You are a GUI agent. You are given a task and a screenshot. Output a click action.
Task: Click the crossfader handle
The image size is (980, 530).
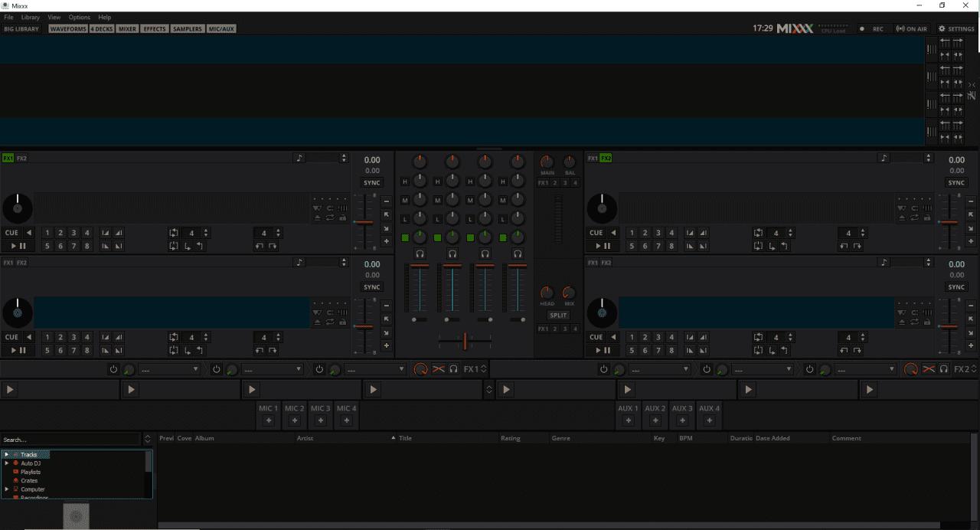pos(465,342)
